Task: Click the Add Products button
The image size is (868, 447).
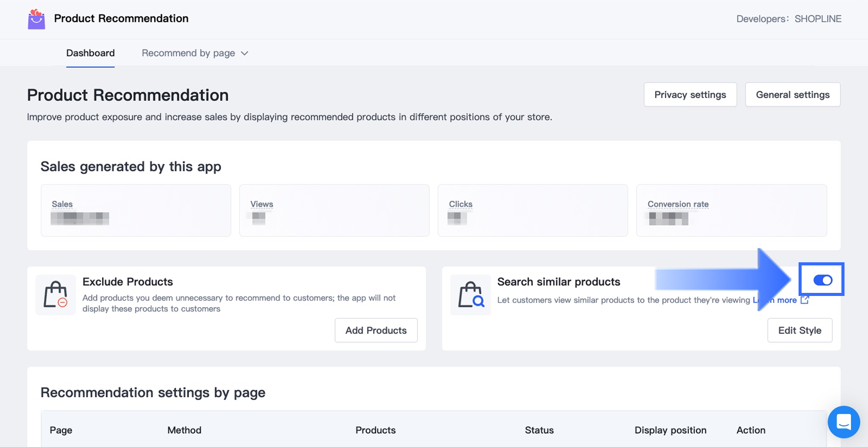Action: tap(376, 330)
